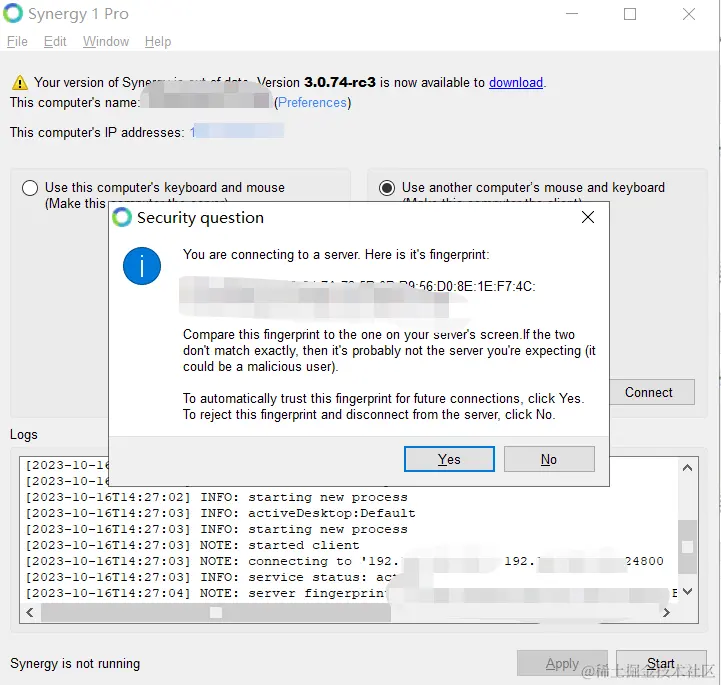Click the logs scroll right arrow
Viewport: 721px width, 685px height.
pyautogui.click(x=666, y=612)
